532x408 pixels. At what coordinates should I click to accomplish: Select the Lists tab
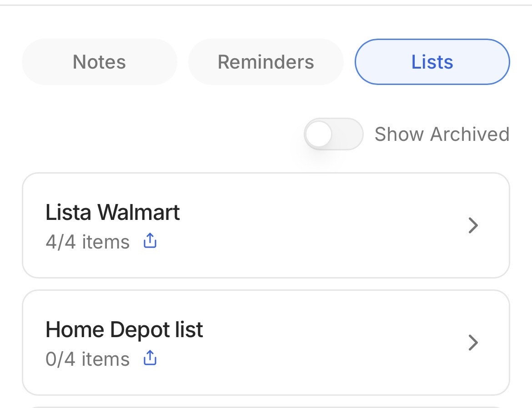point(432,62)
